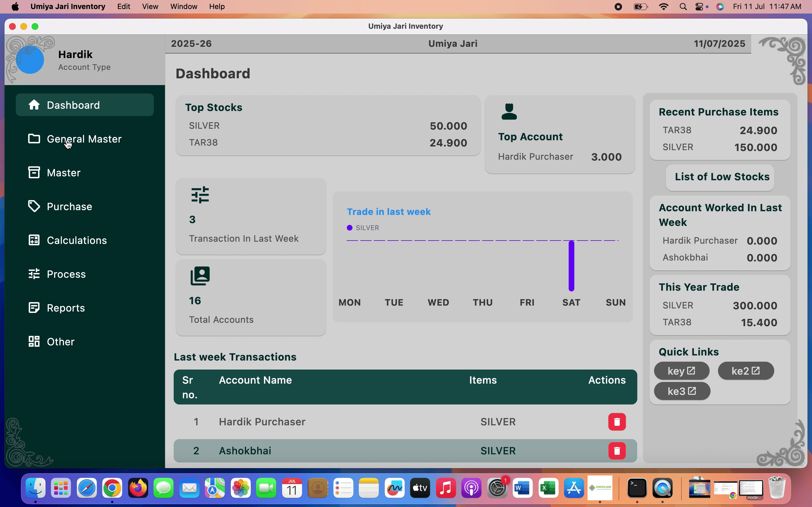Open Calculations from the sidebar
This screenshot has width=812, height=507.
[76, 240]
